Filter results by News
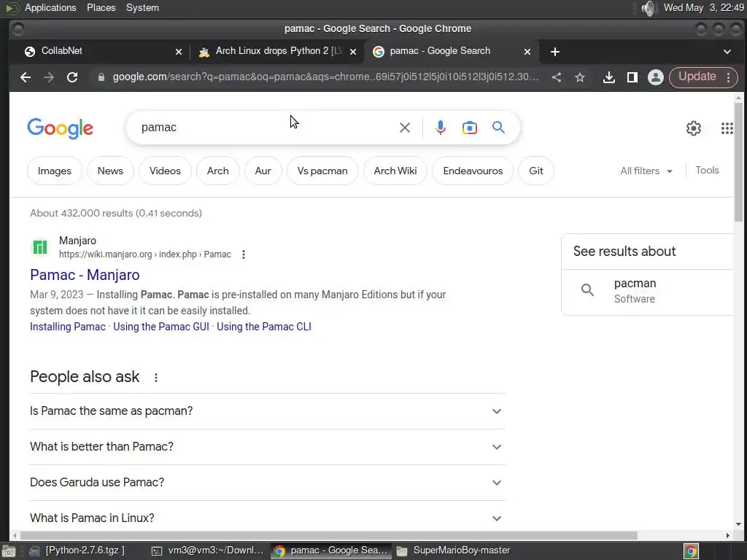Screen dimensions: 747x560 (x=110, y=171)
